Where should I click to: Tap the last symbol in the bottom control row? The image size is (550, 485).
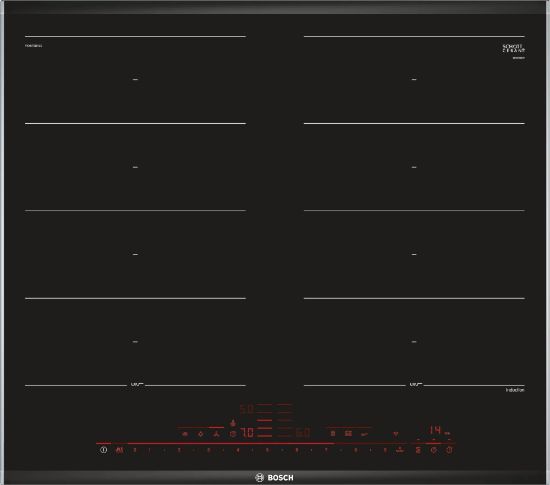tap(449, 450)
